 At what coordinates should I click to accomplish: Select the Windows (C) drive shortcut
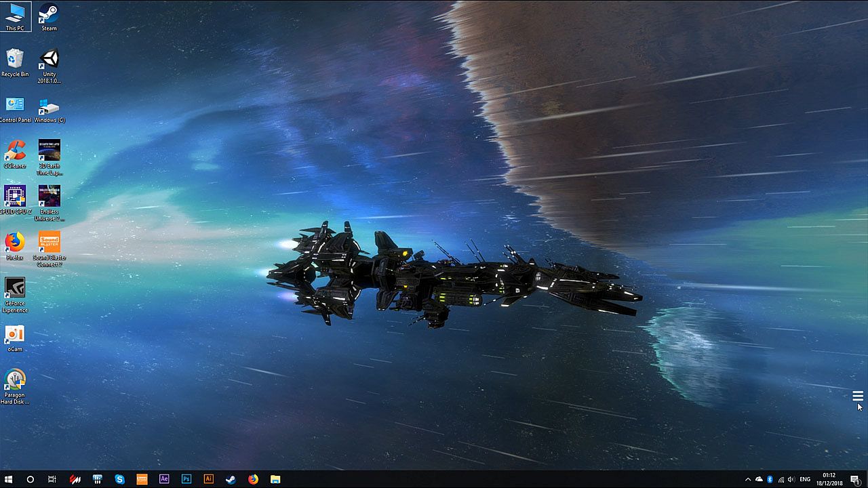pyautogui.click(x=50, y=110)
